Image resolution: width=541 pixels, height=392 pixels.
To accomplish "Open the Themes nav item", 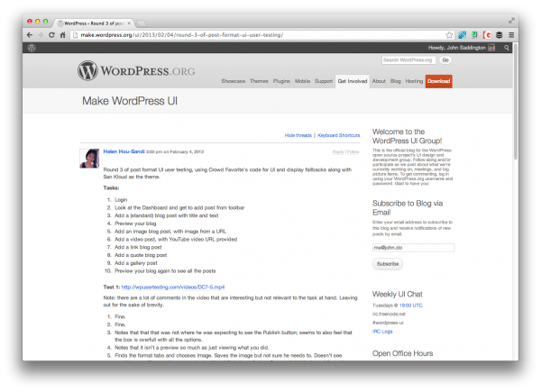I will [x=259, y=81].
